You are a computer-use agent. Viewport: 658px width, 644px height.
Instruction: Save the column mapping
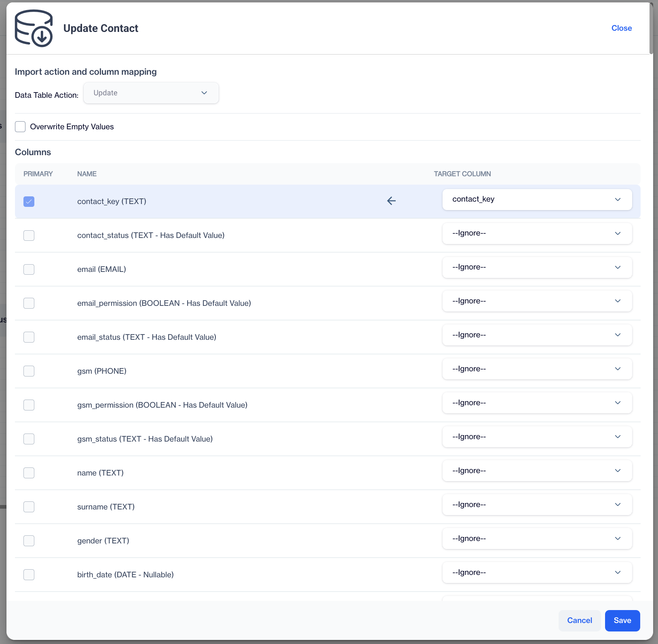coord(622,621)
